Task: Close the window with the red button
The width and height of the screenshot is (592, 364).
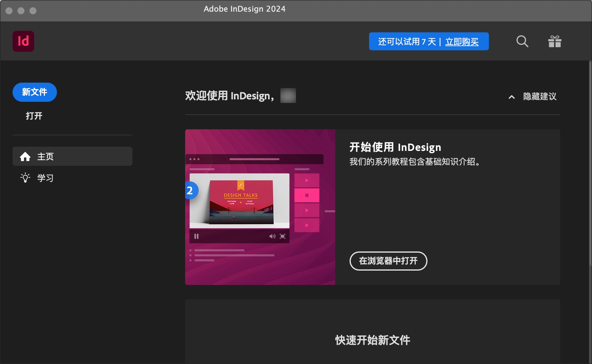Action: pos(9,11)
